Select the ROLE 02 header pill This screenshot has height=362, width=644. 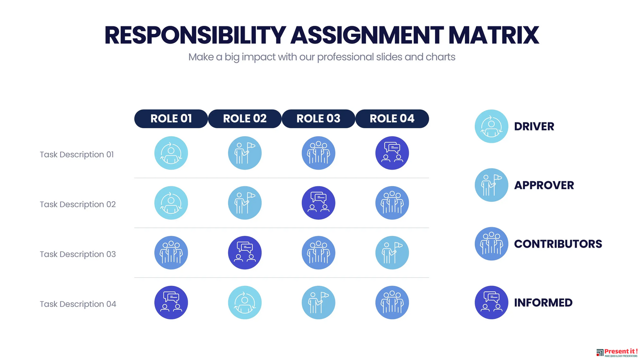point(245,119)
